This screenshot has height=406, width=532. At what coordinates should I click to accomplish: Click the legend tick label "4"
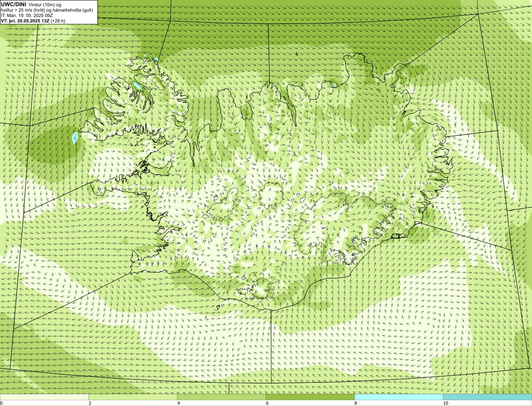[x=178, y=403]
